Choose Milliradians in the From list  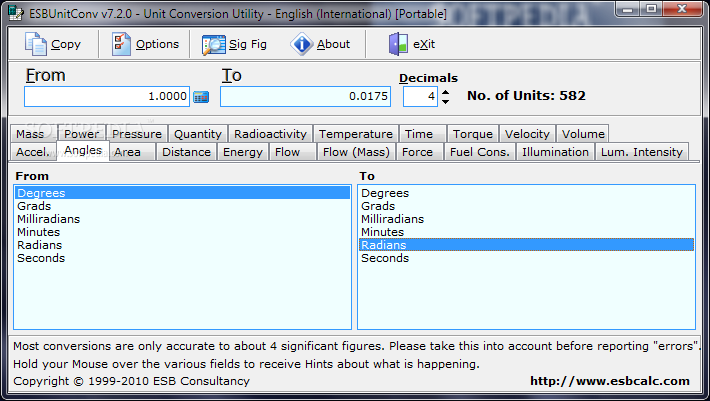(182, 219)
